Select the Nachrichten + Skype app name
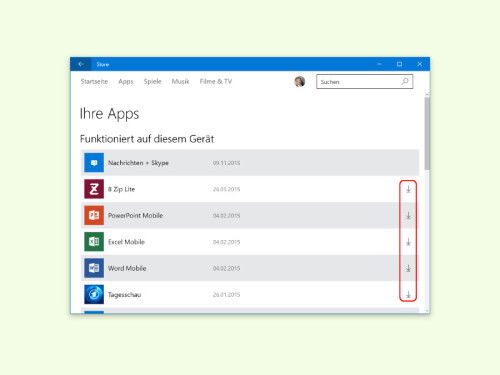The height and width of the screenshot is (375, 500). [138, 163]
